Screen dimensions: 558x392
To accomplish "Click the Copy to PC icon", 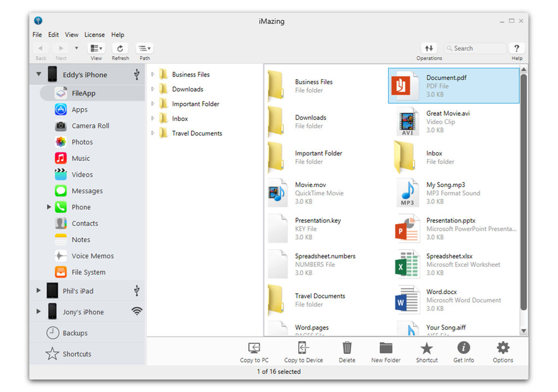I will (x=254, y=348).
